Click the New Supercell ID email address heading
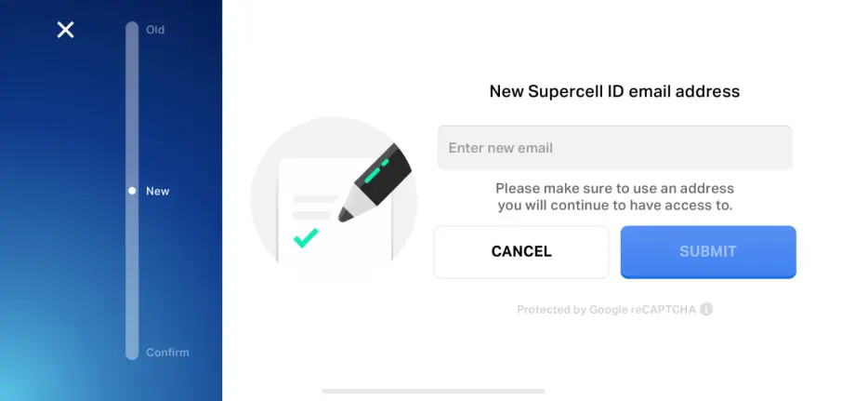This screenshot has height=401, width=868. pos(614,91)
